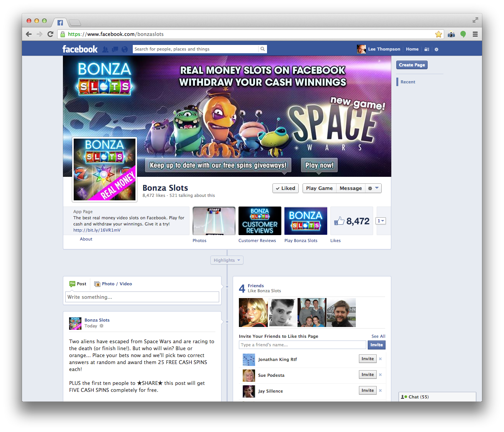Screen dimensions: 504x432
Task: Click the Type a friend's name field
Action: (303, 345)
